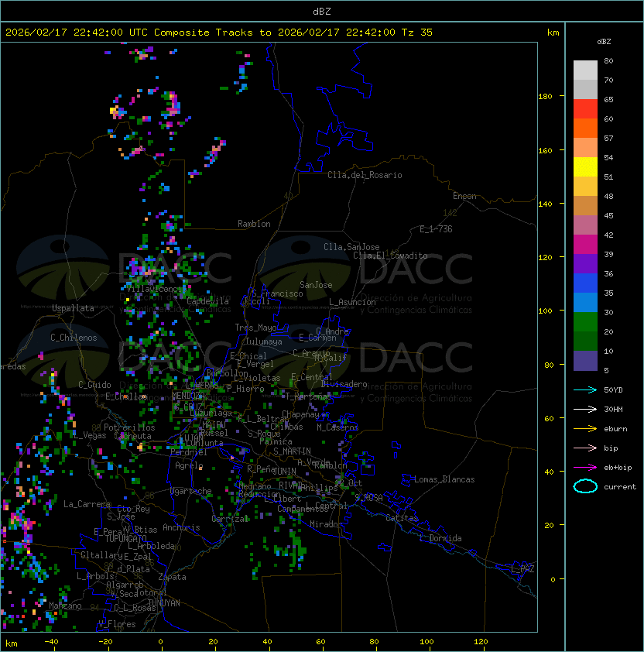Click the 'MENDOZA' city label on map
This screenshot has width=644, height=652.
click(x=188, y=395)
